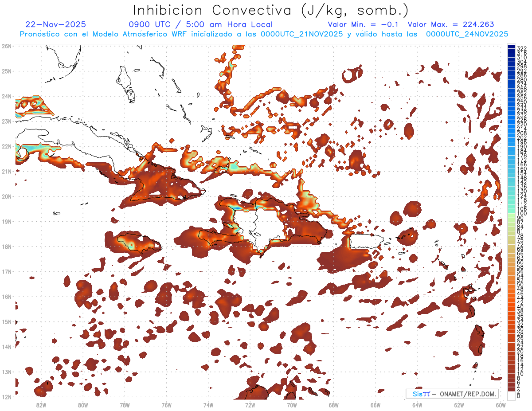Click the 76W longitude label
The image size is (532, 411).
coord(166,404)
